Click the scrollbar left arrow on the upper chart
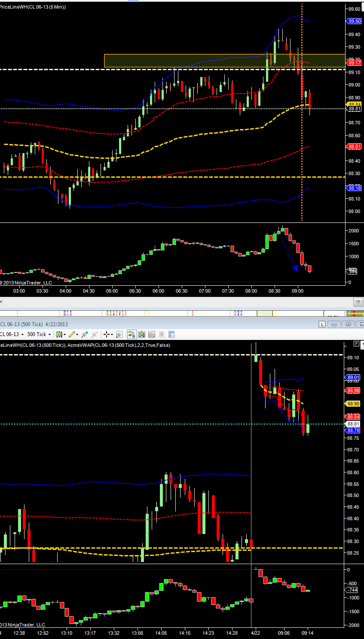The image size is (364, 639). (1, 302)
